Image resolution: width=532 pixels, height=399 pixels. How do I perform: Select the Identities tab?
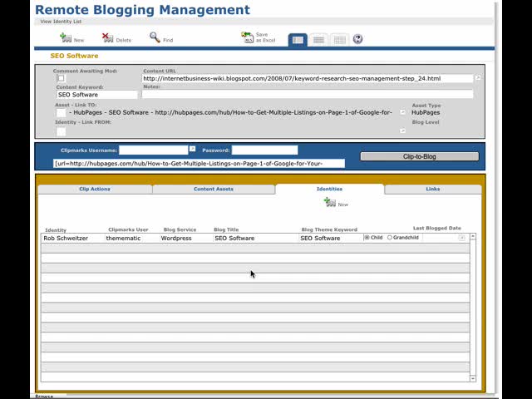329,189
